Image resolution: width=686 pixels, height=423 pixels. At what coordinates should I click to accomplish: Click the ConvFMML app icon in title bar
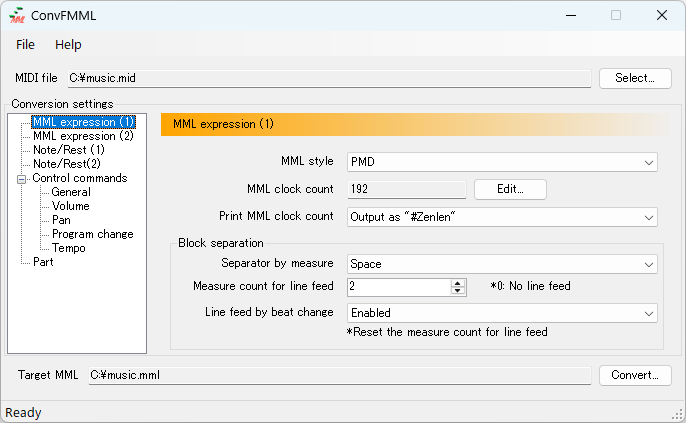[17, 15]
